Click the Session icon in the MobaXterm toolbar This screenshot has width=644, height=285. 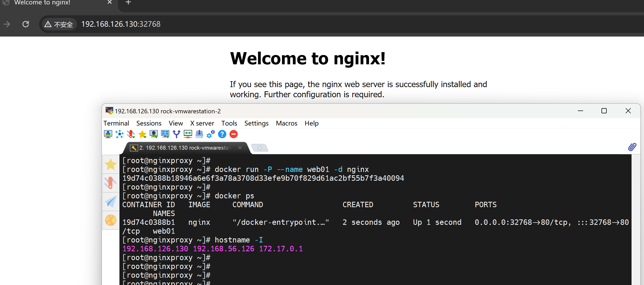[x=108, y=134]
